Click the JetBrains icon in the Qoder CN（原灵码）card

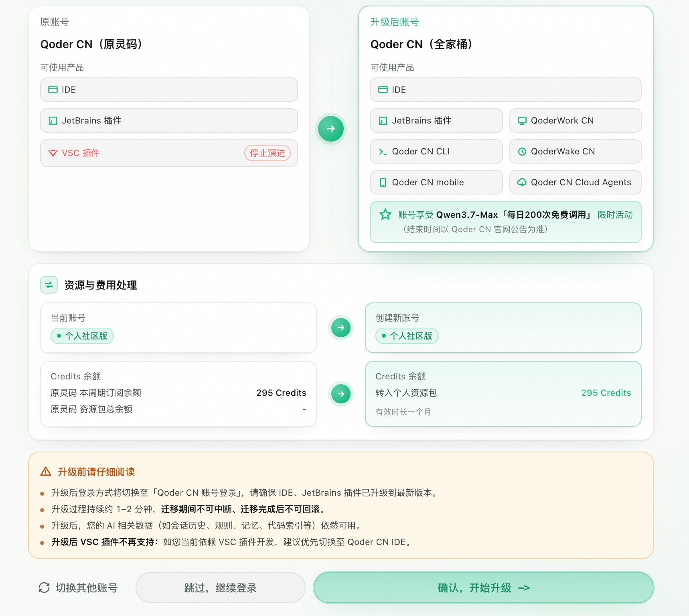53,121
